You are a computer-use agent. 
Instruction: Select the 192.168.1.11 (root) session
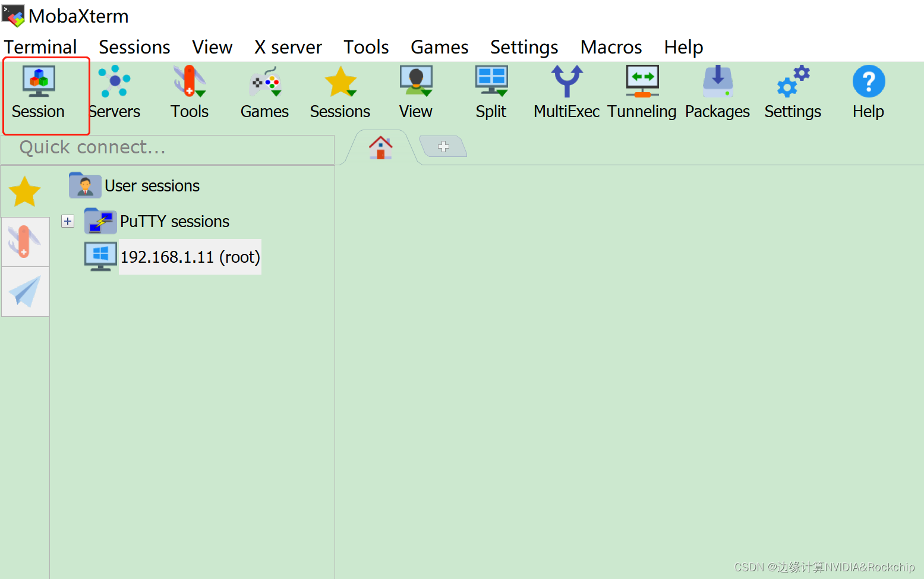point(190,257)
